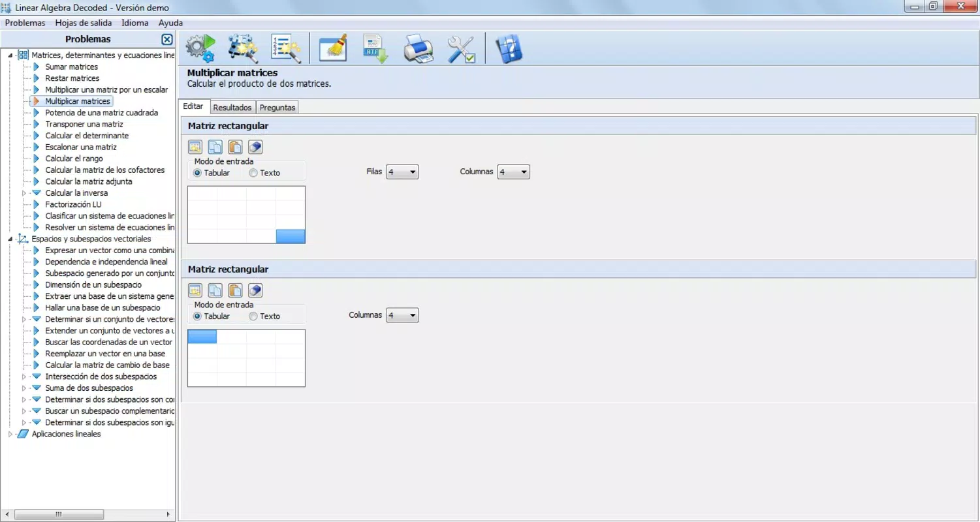Open the Hojas de salida menu
This screenshot has width=980, height=522.
84,23
